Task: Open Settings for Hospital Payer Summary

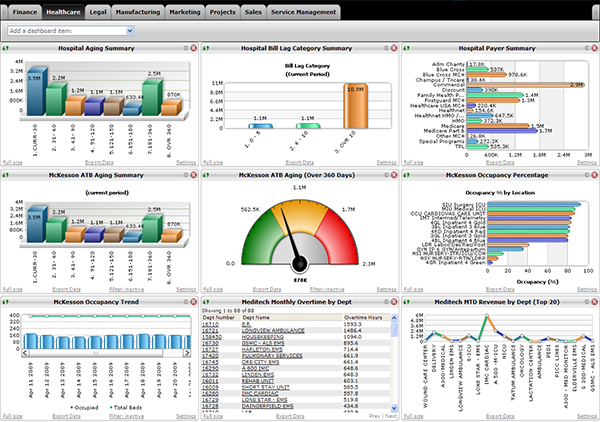Action: tap(587, 163)
